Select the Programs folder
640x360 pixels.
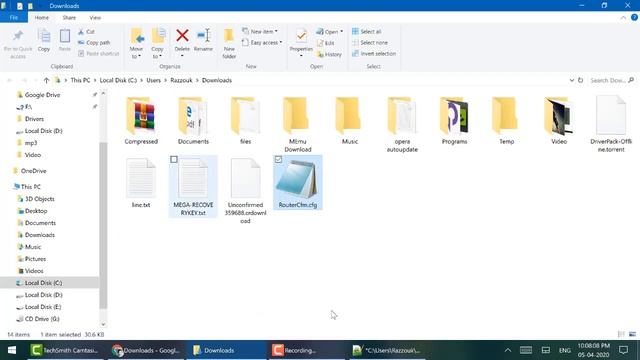[x=454, y=121]
